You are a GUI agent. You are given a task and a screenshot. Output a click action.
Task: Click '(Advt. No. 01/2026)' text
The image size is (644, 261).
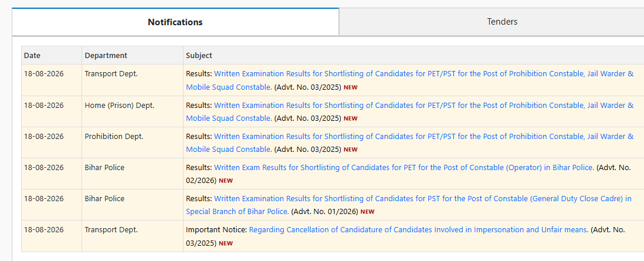point(324,212)
